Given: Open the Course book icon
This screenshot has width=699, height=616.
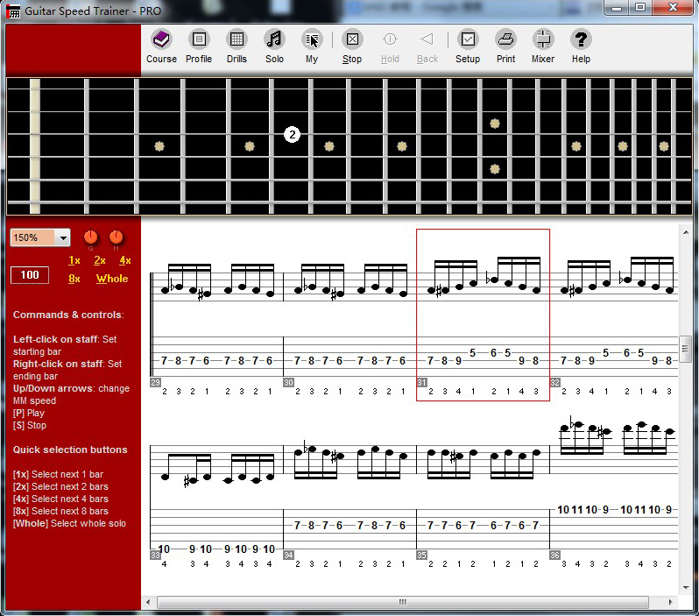Looking at the screenshot, I should (161, 46).
